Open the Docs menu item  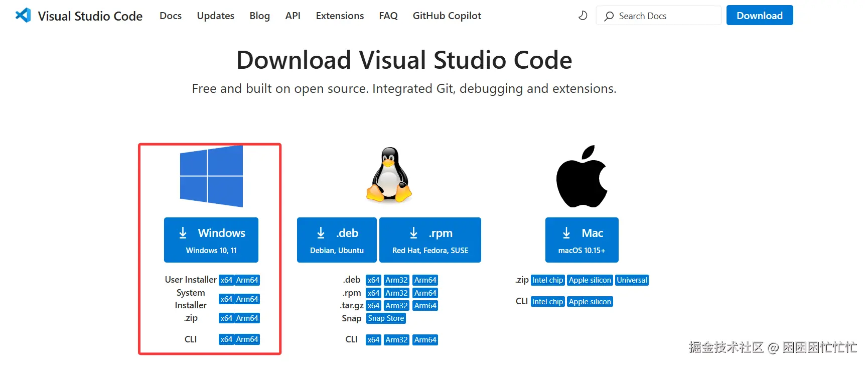(x=171, y=16)
